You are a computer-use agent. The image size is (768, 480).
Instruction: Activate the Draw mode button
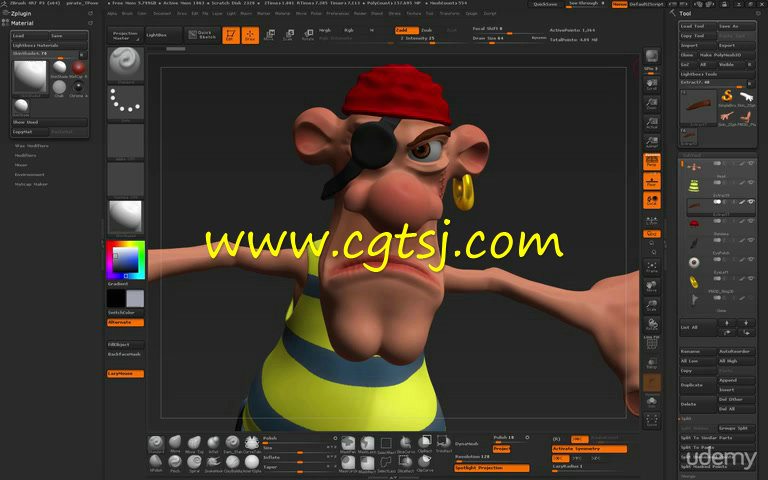coord(250,35)
